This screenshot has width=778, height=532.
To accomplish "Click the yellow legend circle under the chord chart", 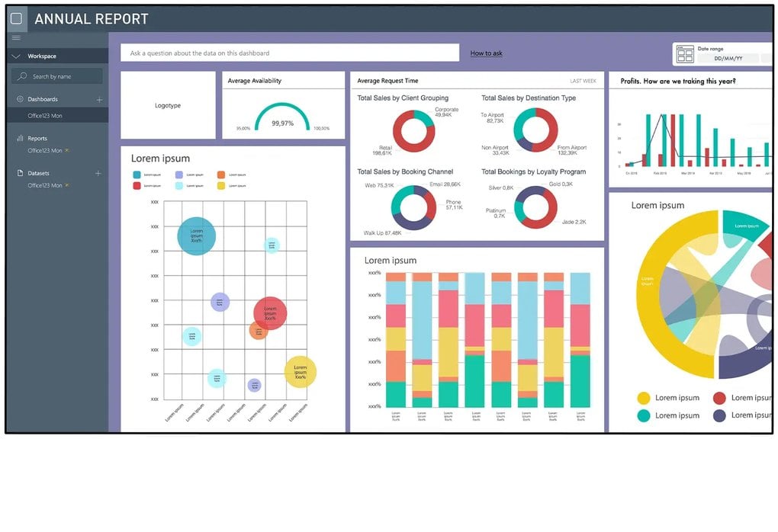I will (644, 398).
